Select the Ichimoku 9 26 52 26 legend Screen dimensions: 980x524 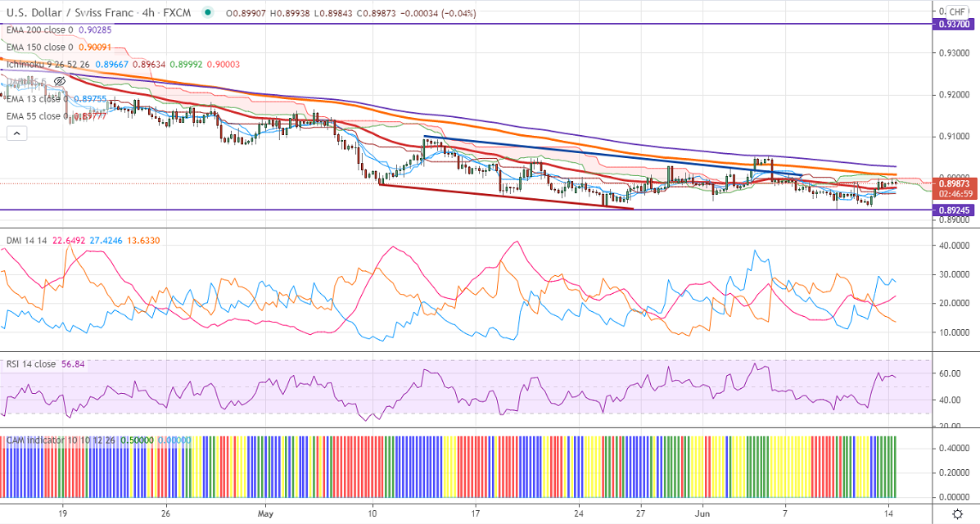[x=48, y=65]
